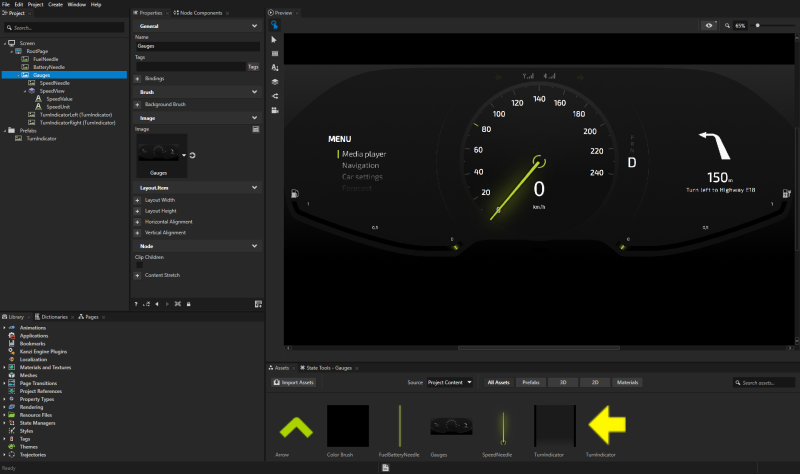Open the Source Project Content dropdown

click(x=450, y=382)
